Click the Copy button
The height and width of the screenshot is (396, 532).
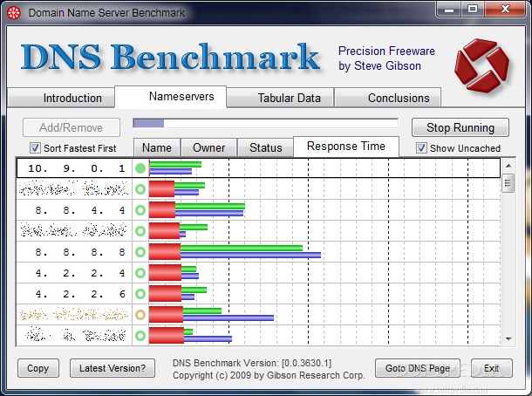coord(38,368)
